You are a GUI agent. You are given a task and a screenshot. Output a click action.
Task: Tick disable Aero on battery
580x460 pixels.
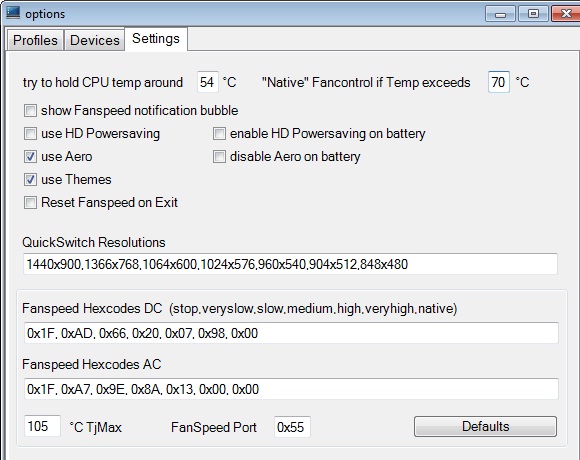tap(219, 156)
